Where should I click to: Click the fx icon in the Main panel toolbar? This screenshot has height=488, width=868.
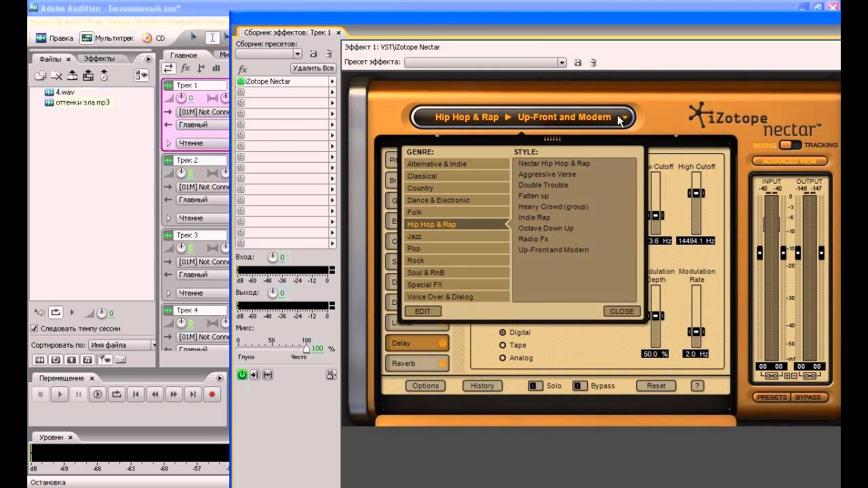(x=185, y=68)
